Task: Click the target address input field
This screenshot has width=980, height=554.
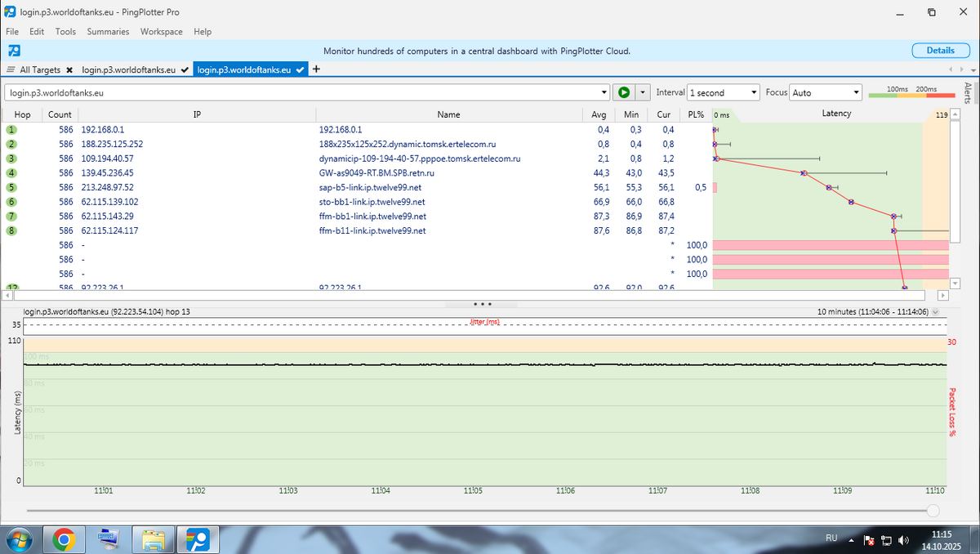Action: pos(302,92)
